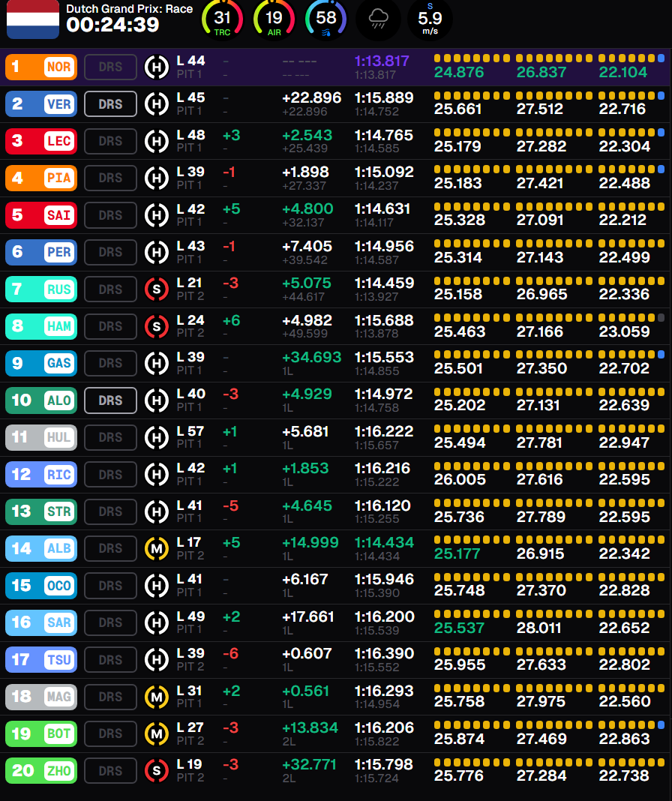Select position 20 ZHO driver badge

41,771
